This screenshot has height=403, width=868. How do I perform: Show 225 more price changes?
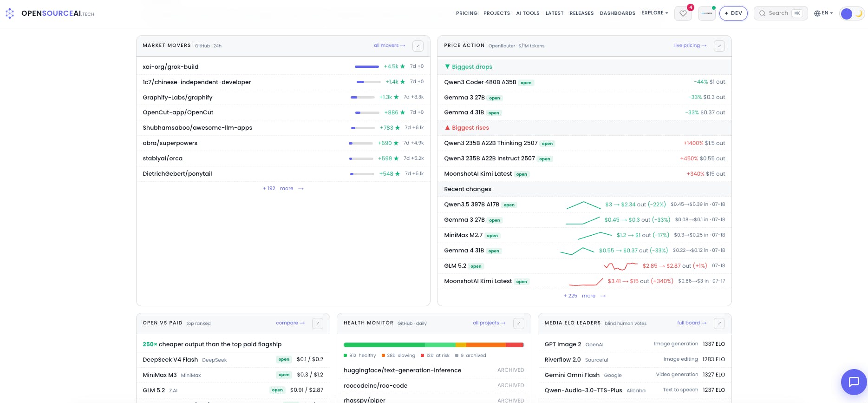point(585,296)
